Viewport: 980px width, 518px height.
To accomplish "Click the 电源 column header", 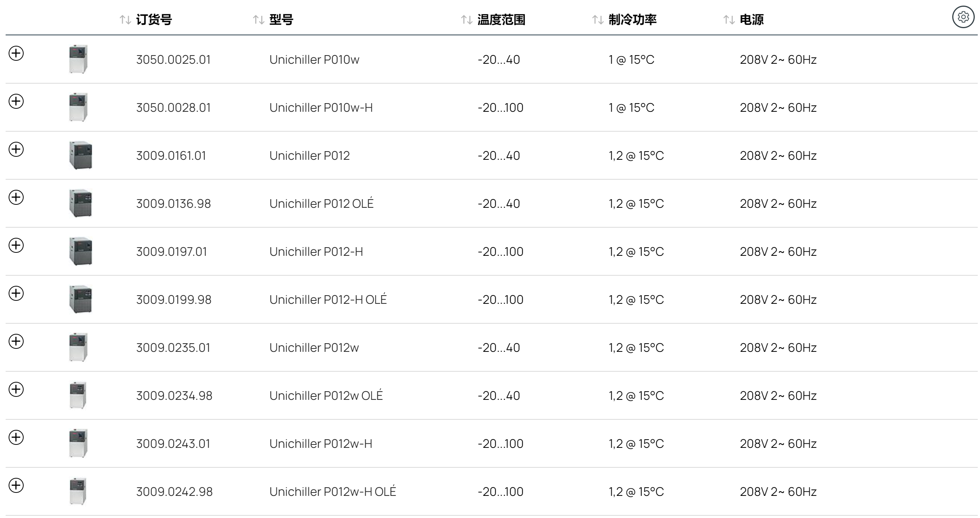I will coord(752,20).
